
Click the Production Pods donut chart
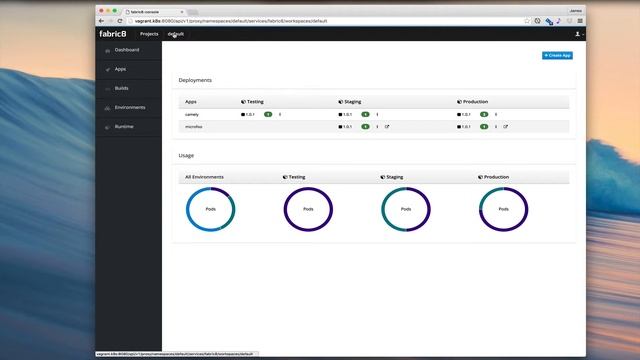(x=503, y=209)
